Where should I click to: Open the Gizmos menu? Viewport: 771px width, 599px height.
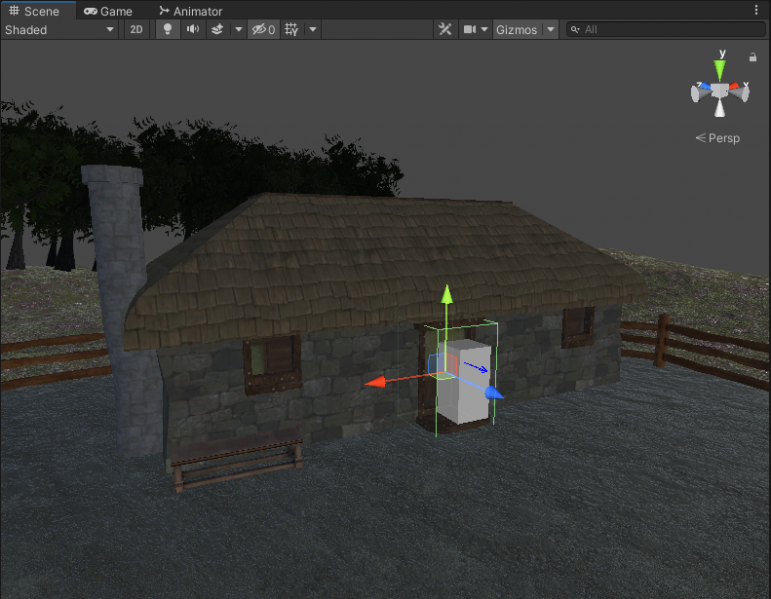[x=516, y=29]
